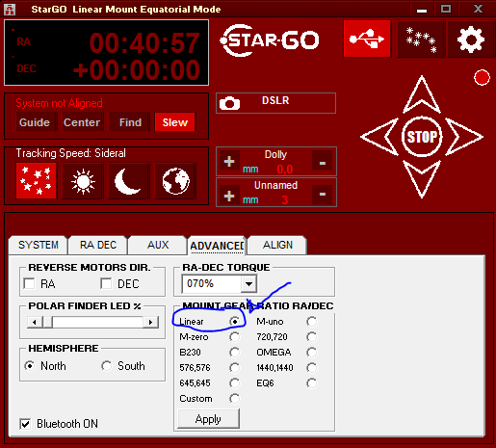Decrease Unnamed axis with minus button
496x448 pixels.
click(x=323, y=195)
